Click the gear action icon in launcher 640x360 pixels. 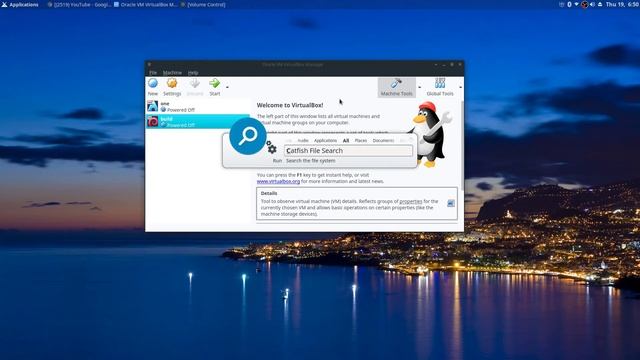(271, 147)
